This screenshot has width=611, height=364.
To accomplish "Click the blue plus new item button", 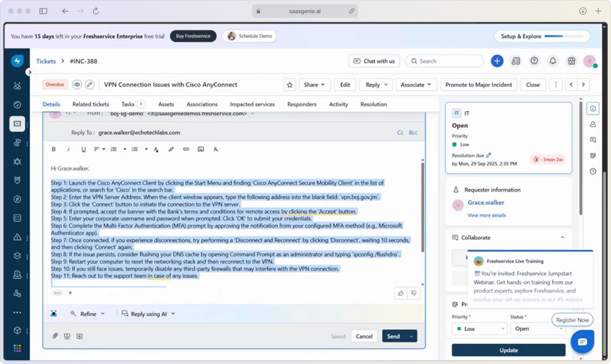I will tap(497, 61).
